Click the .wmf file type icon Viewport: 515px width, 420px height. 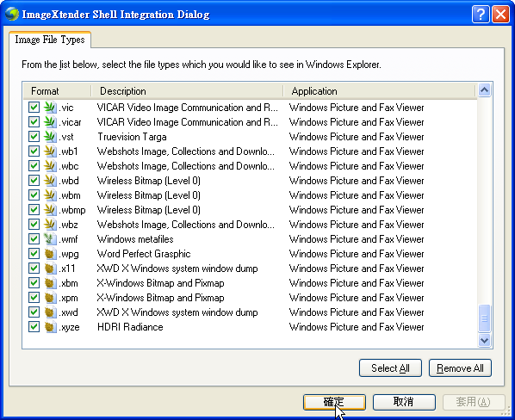[50, 239]
